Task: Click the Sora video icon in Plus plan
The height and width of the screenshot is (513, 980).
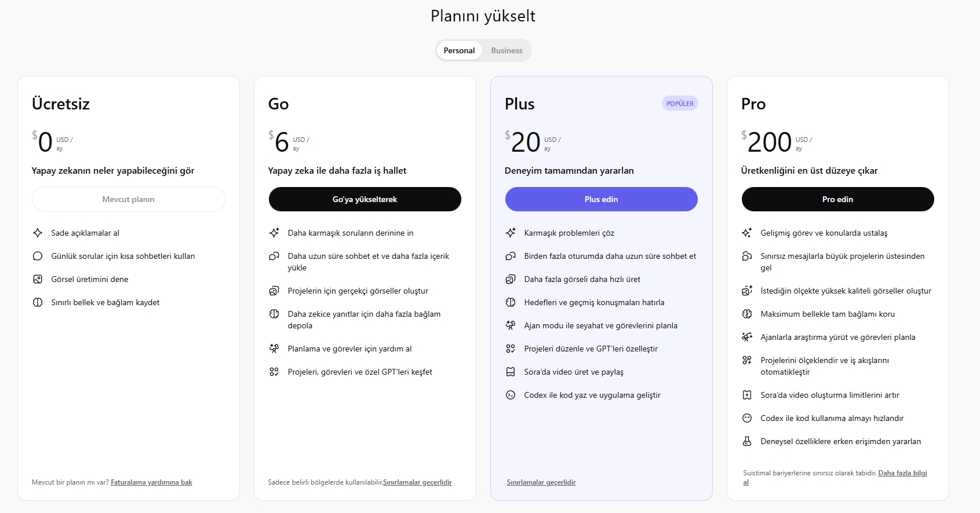Action: point(511,372)
